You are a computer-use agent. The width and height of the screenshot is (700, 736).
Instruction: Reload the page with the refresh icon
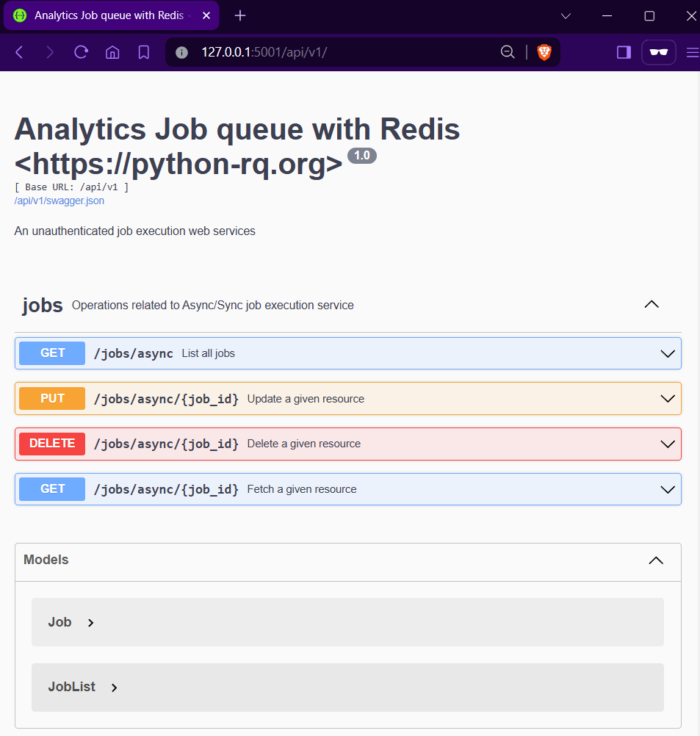[82, 52]
